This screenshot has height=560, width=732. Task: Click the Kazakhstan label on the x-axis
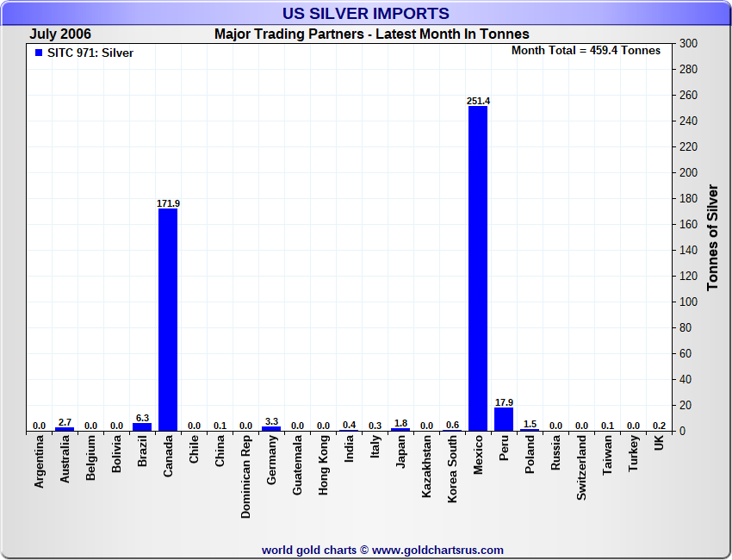point(427,467)
